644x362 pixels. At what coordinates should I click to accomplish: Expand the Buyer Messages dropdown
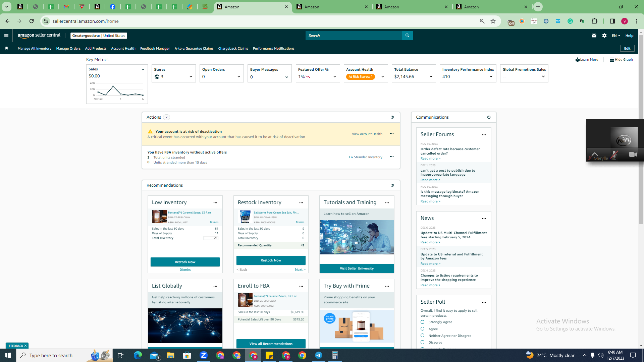(x=287, y=77)
